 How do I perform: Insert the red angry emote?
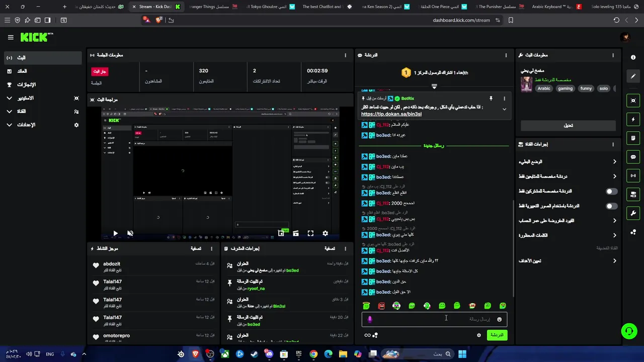(x=381, y=306)
